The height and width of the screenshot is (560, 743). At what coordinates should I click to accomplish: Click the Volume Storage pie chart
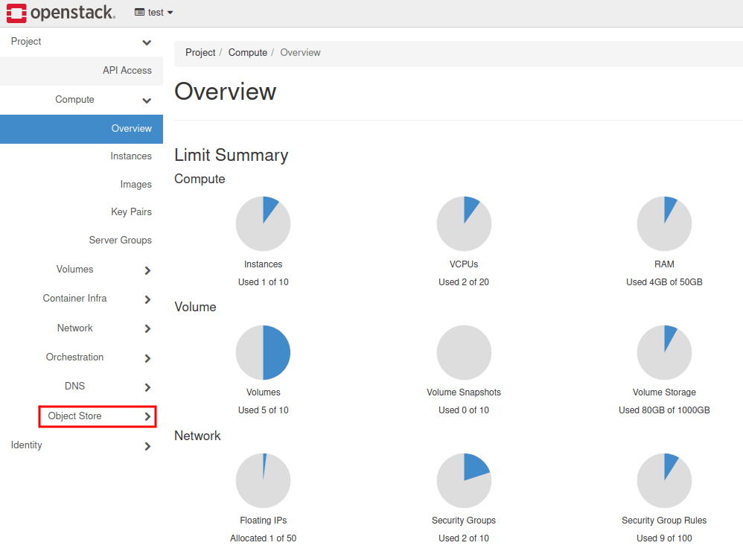[x=664, y=352]
